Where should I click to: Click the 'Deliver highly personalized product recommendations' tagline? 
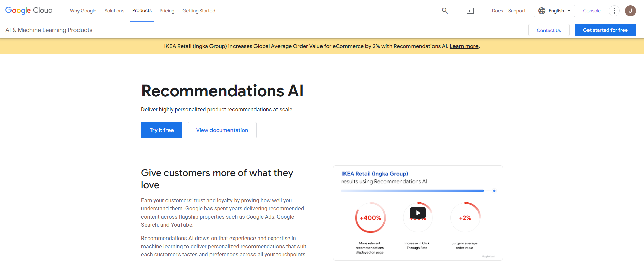coord(217,110)
